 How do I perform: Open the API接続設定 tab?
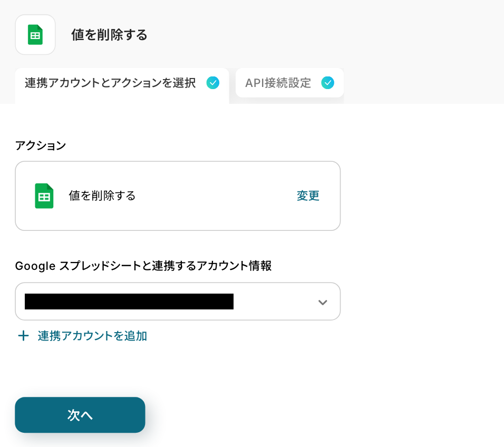278,83
